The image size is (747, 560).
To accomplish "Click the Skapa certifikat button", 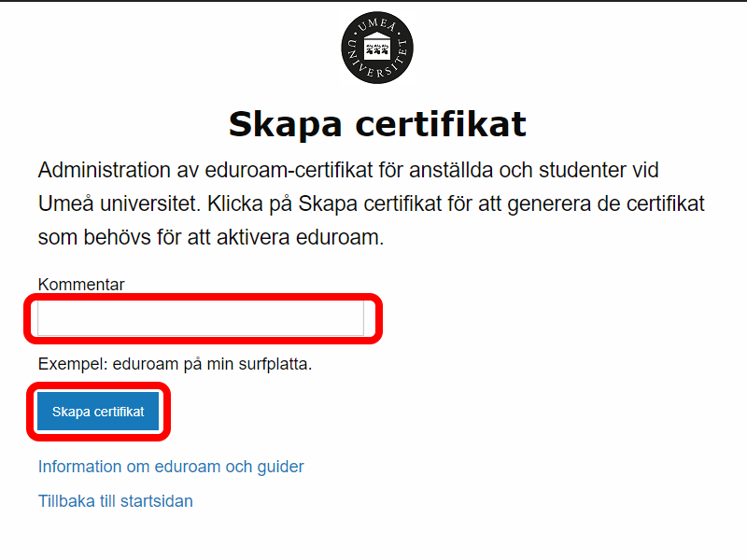I will pyautogui.click(x=97, y=411).
